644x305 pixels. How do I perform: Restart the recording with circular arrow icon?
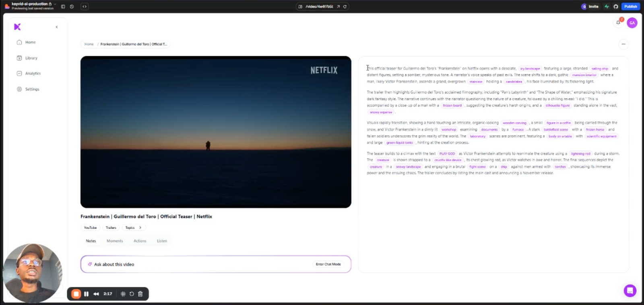pos(132,294)
